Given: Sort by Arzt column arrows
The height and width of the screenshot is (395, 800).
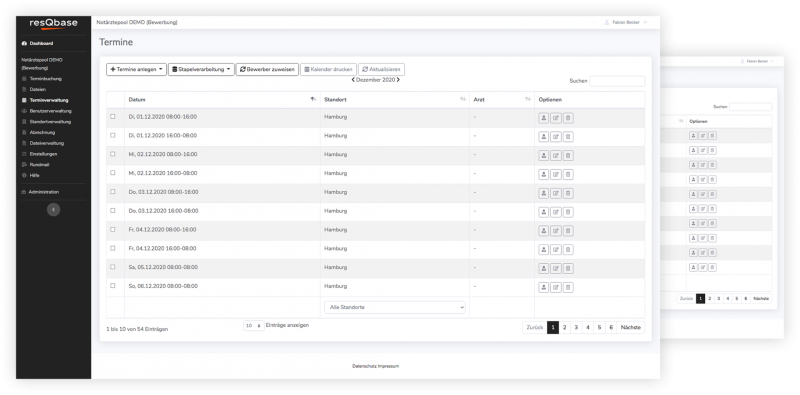Looking at the screenshot, I should 528,100.
